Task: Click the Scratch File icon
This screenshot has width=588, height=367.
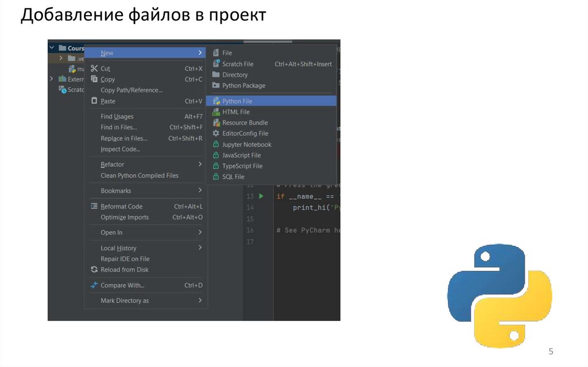Action: (x=216, y=63)
